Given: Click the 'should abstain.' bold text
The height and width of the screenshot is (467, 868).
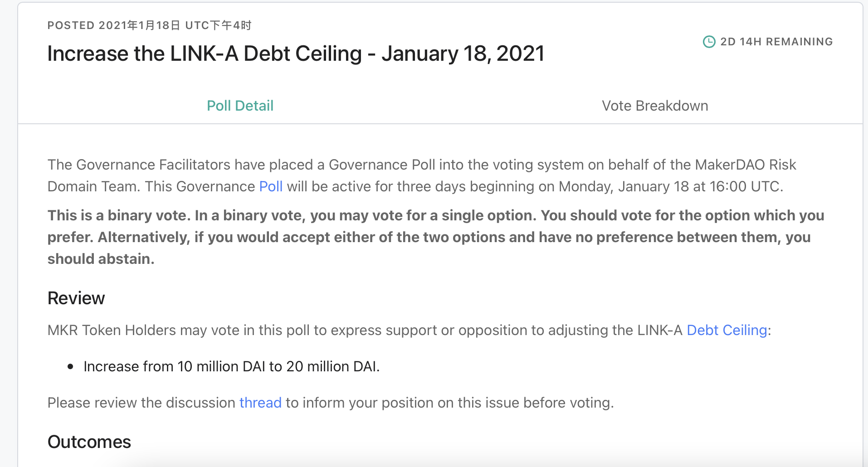Looking at the screenshot, I should click(x=101, y=259).
